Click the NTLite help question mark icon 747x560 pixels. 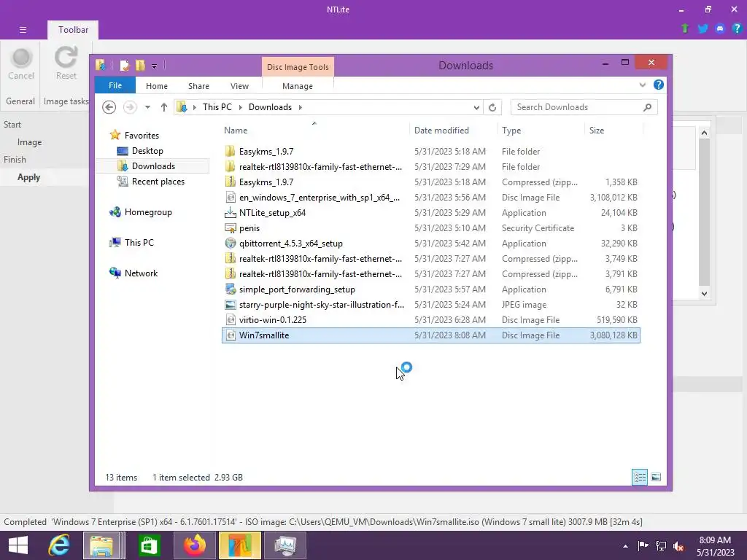pos(737,28)
